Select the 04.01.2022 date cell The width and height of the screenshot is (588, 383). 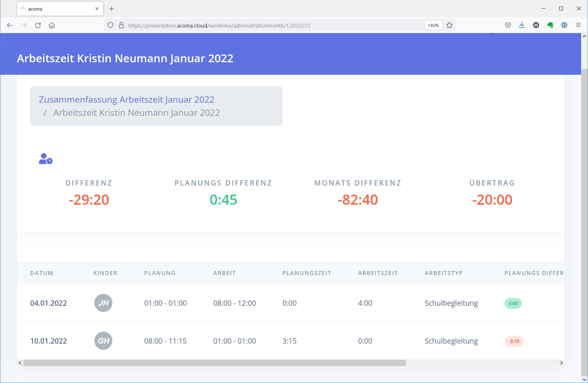pyautogui.click(x=48, y=303)
